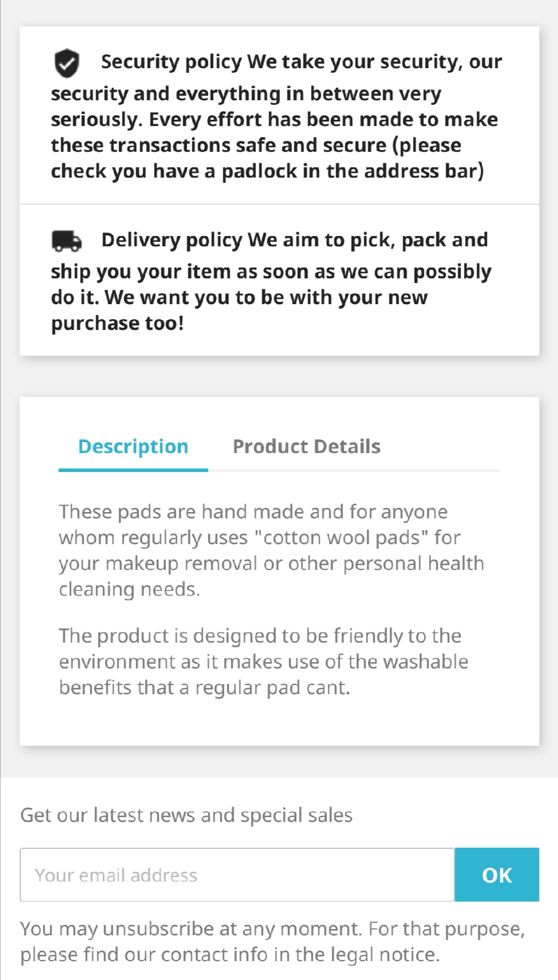
Task: Click the security shield checkmark icon
Action: coord(66,63)
